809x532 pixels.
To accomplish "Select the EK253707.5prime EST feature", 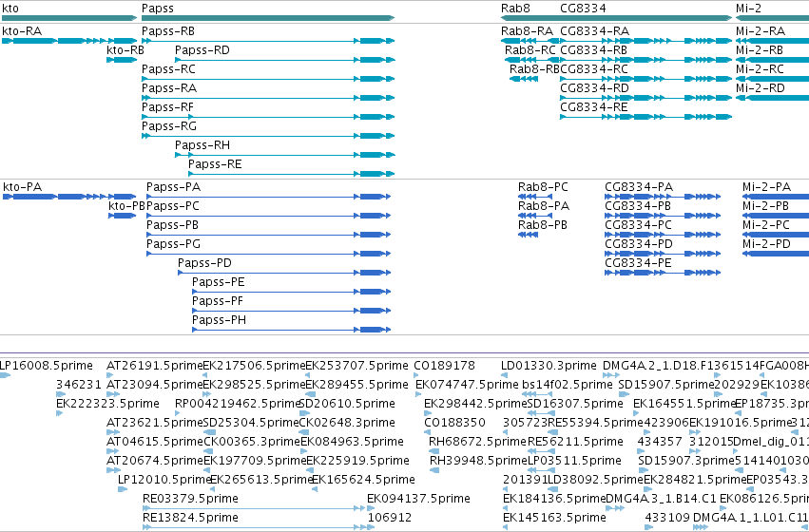I will [x=309, y=375].
